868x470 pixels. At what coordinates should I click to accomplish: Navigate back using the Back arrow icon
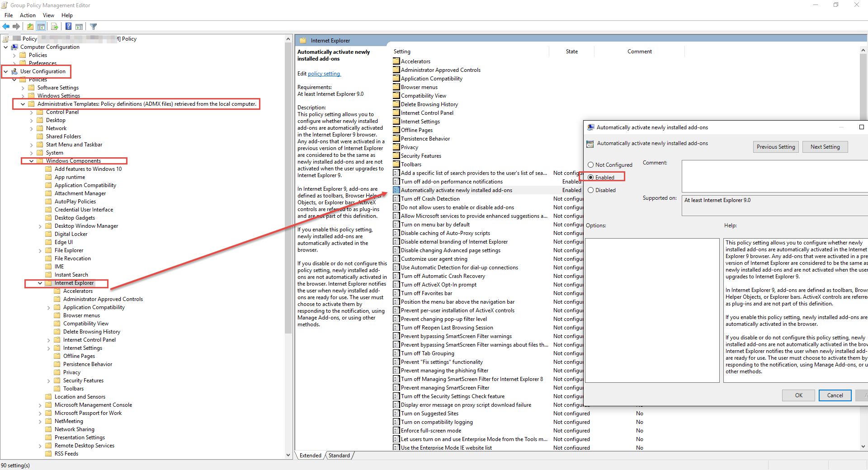pos(6,26)
